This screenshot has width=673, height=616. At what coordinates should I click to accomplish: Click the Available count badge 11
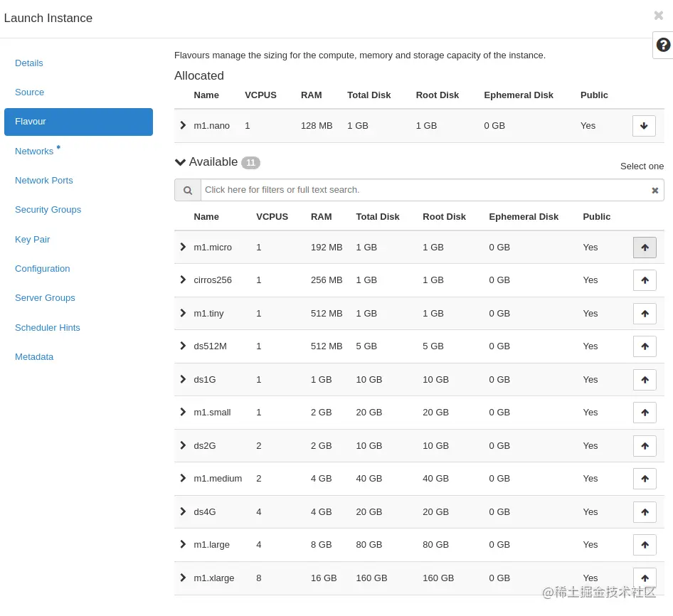click(x=250, y=163)
